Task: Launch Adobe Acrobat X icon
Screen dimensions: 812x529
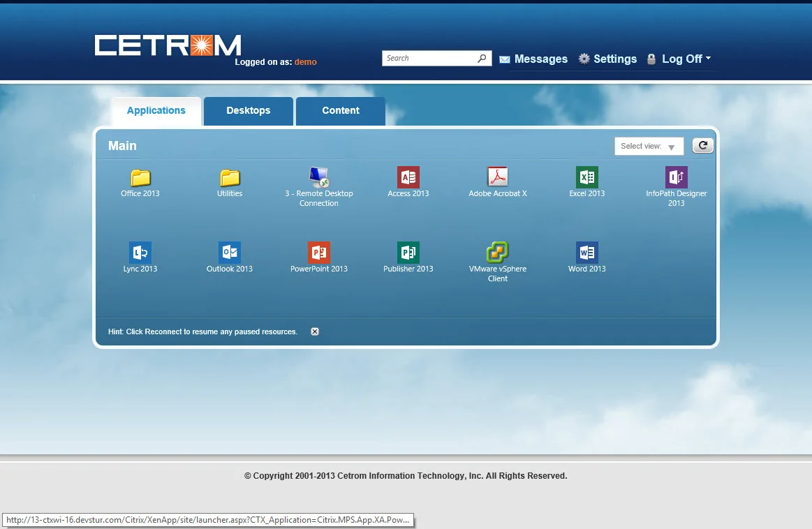Action: 498,177
